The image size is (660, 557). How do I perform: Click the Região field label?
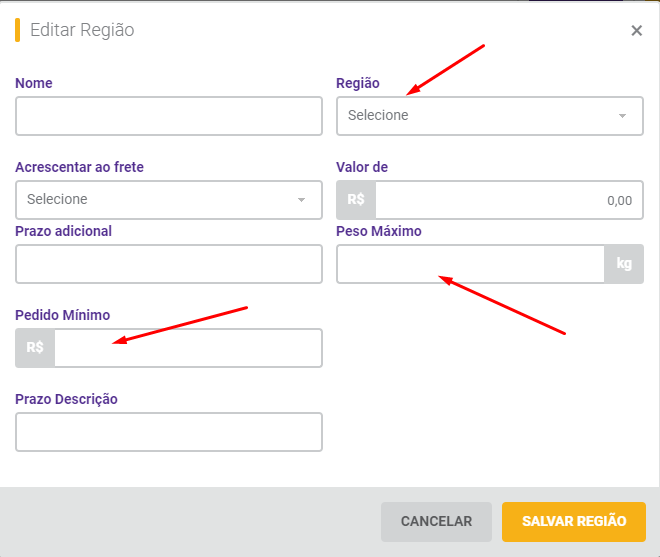point(358,83)
